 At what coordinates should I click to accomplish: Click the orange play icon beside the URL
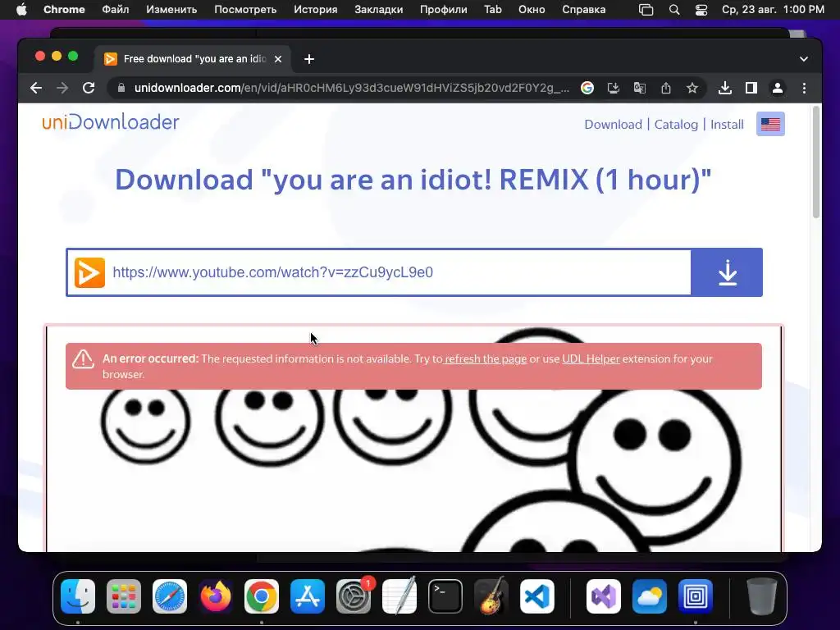[89, 272]
